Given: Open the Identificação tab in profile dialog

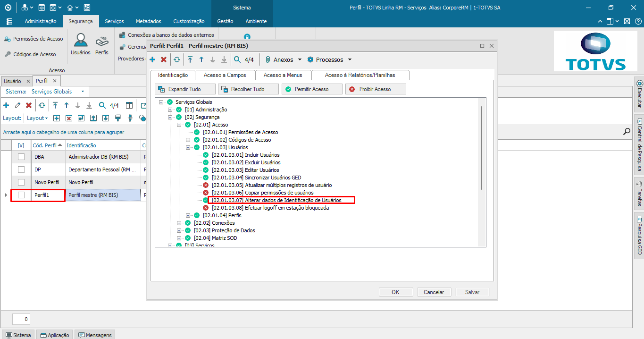Looking at the screenshot, I should pyautogui.click(x=173, y=75).
